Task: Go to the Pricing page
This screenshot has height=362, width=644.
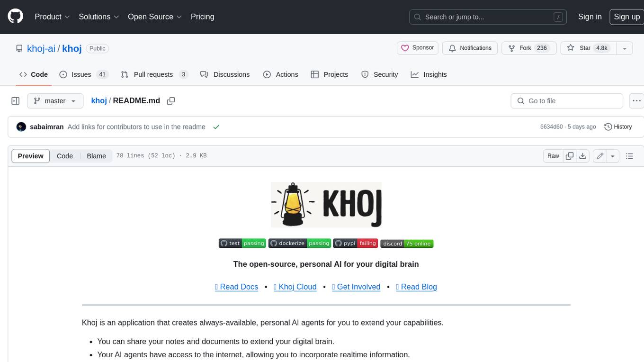Action: (202, 17)
